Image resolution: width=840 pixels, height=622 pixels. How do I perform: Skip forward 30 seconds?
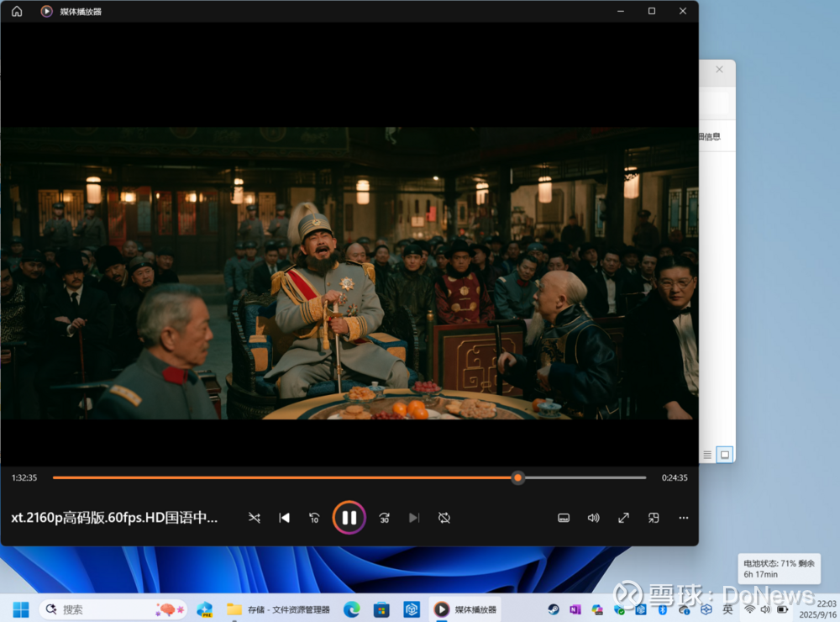(x=384, y=518)
